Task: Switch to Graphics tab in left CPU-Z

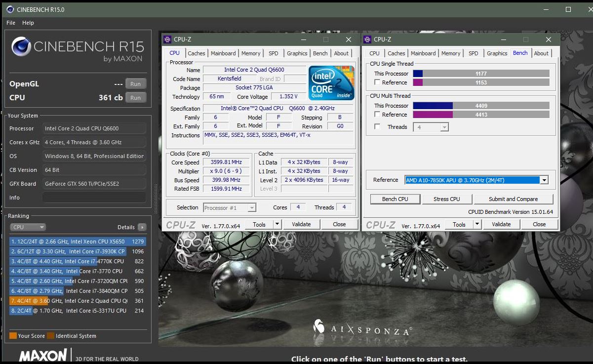Action: (297, 53)
